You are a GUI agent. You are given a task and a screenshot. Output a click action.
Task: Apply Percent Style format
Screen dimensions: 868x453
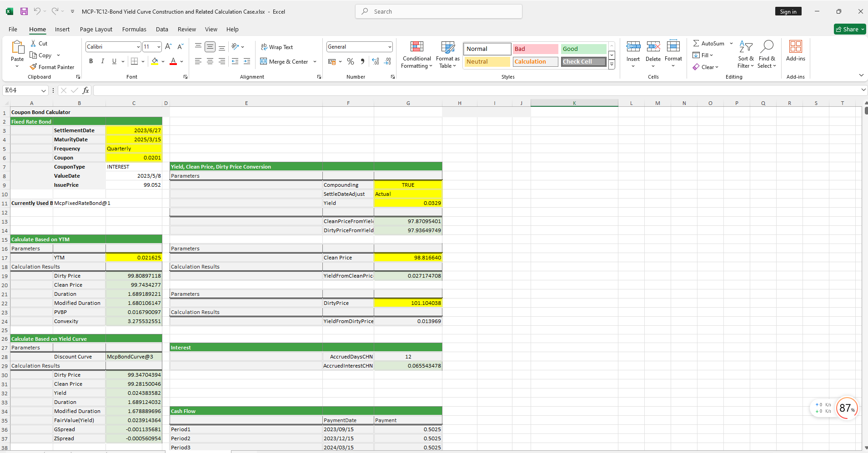click(351, 61)
